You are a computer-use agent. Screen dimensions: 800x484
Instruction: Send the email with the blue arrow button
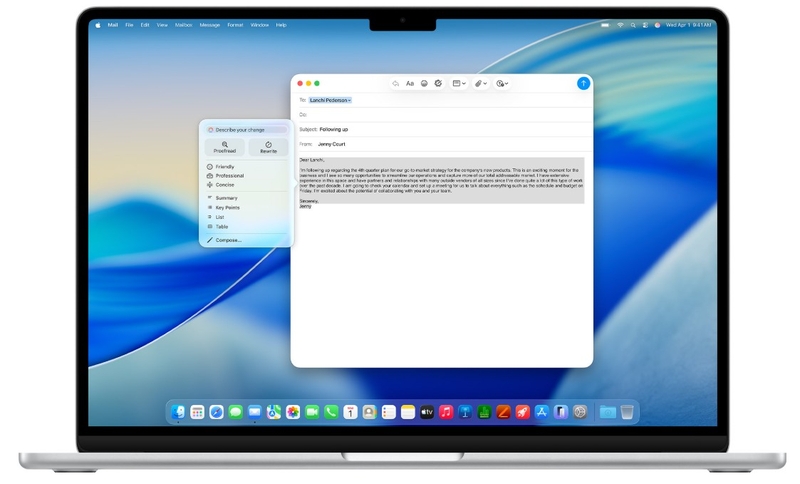click(x=583, y=83)
